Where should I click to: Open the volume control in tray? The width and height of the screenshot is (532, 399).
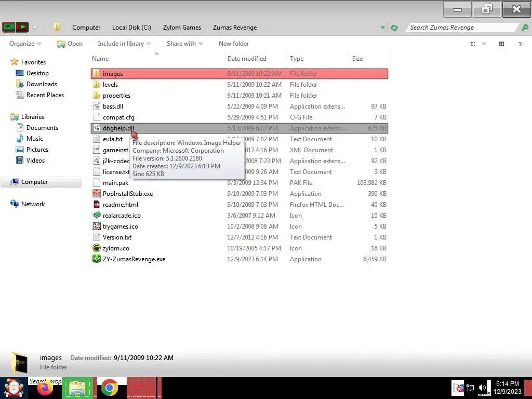point(482,388)
